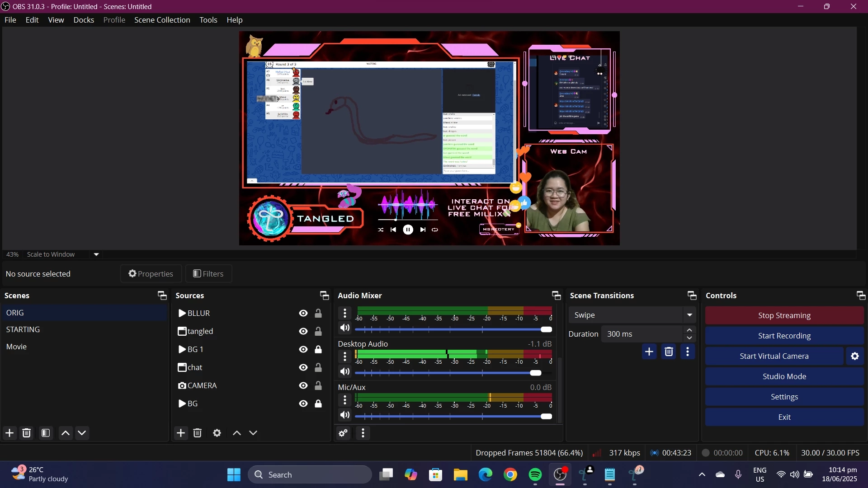Screen dimensions: 868x488
Task: Select the Movie scene
Action: (84, 347)
